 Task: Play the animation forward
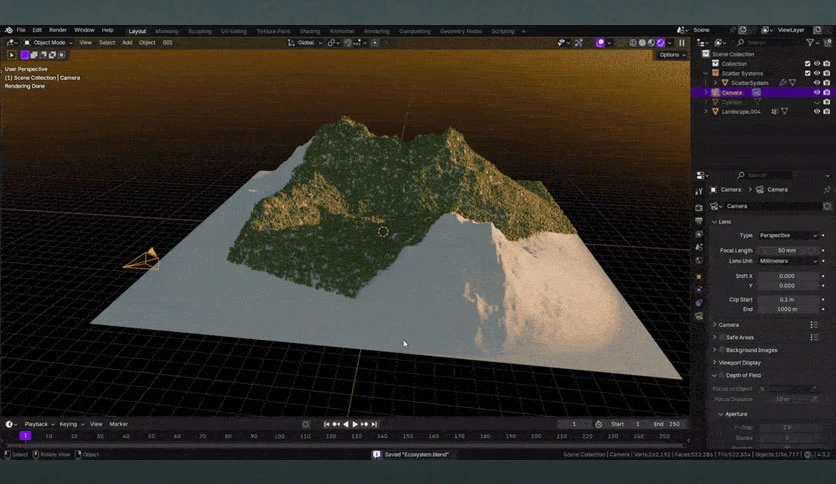pos(355,424)
